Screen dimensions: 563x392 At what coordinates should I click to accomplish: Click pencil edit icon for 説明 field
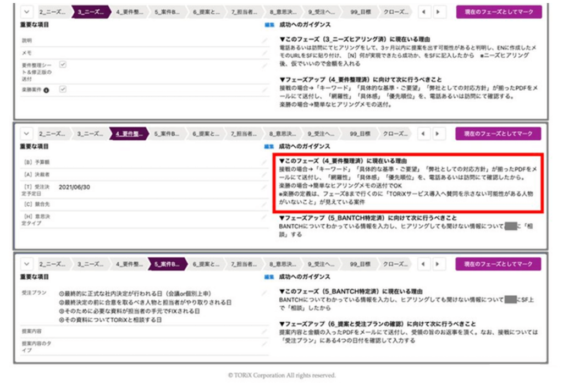click(x=265, y=41)
